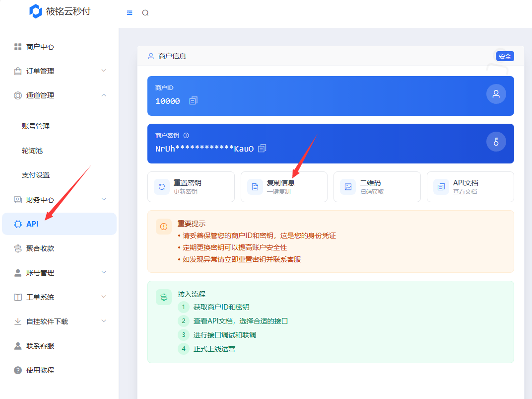Open the 使用教程 menu item

(60, 371)
